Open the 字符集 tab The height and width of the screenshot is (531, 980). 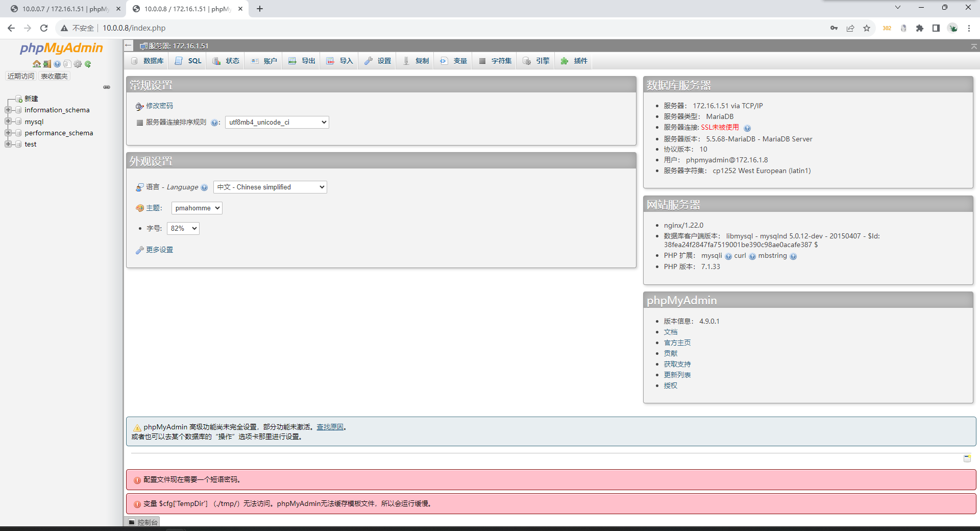pyautogui.click(x=495, y=61)
